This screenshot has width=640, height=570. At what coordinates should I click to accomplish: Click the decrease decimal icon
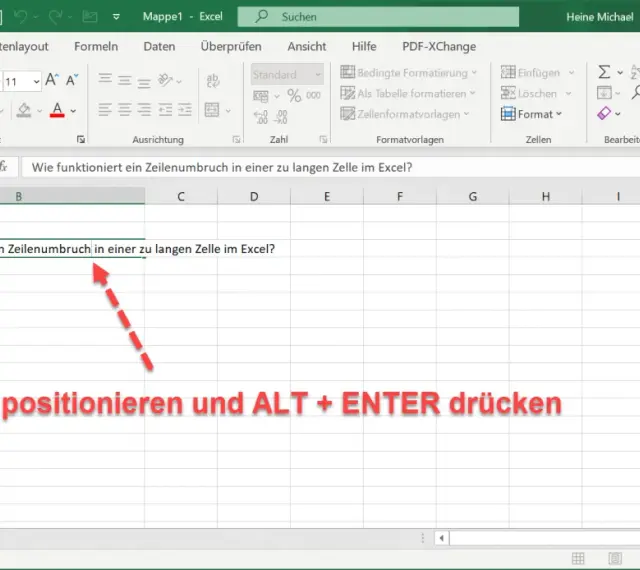pyautogui.click(x=281, y=117)
